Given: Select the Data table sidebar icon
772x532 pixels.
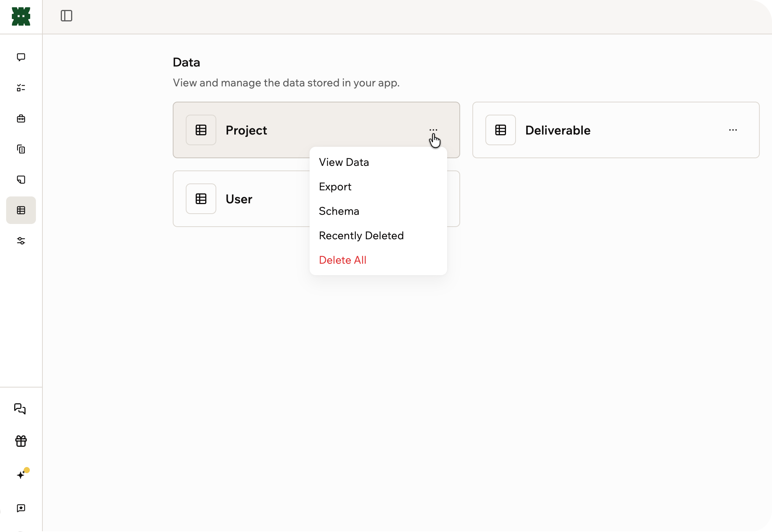Looking at the screenshot, I should click(x=21, y=210).
